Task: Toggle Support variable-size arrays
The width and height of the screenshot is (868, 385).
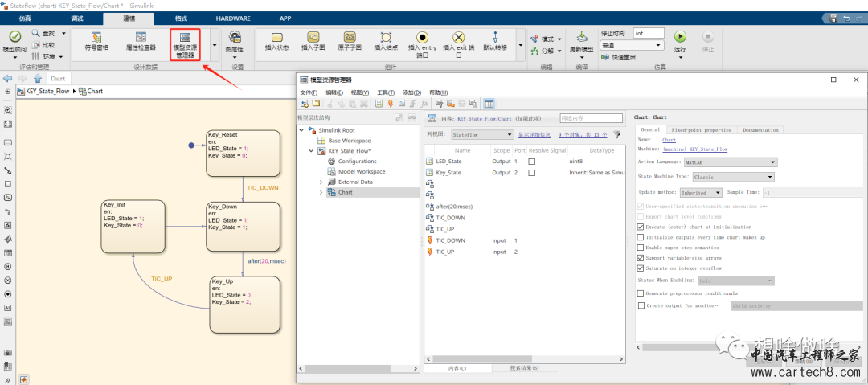Action: (x=641, y=257)
